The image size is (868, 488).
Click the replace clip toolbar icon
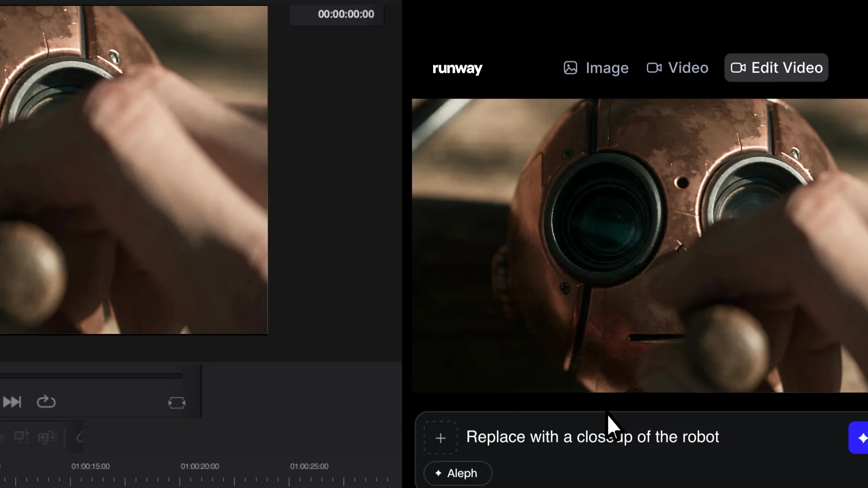pos(47,437)
